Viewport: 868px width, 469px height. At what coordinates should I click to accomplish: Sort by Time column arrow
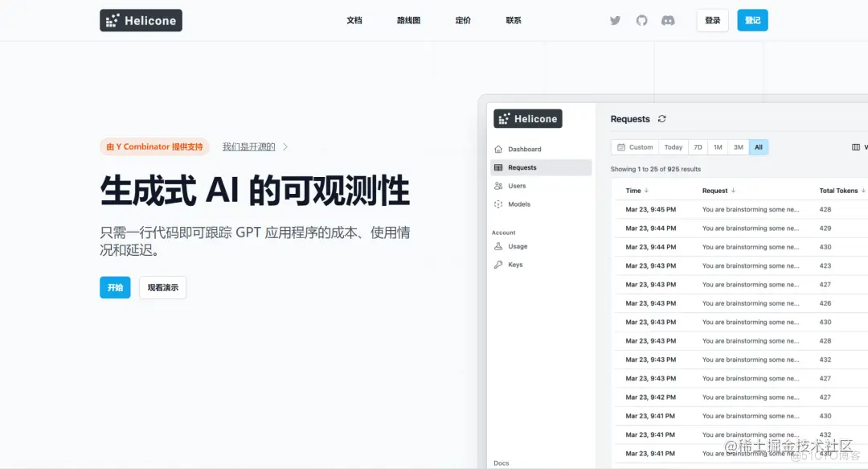pos(646,190)
